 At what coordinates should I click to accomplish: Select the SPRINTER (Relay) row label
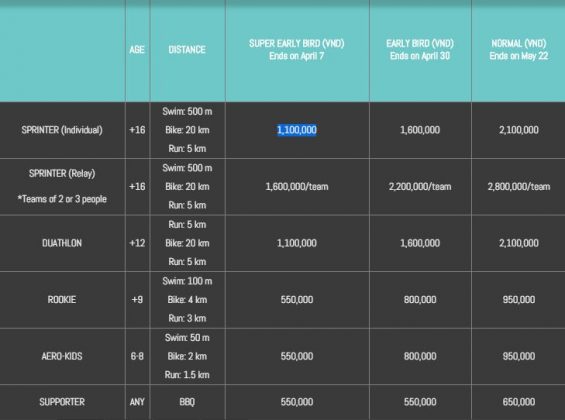coord(62,174)
